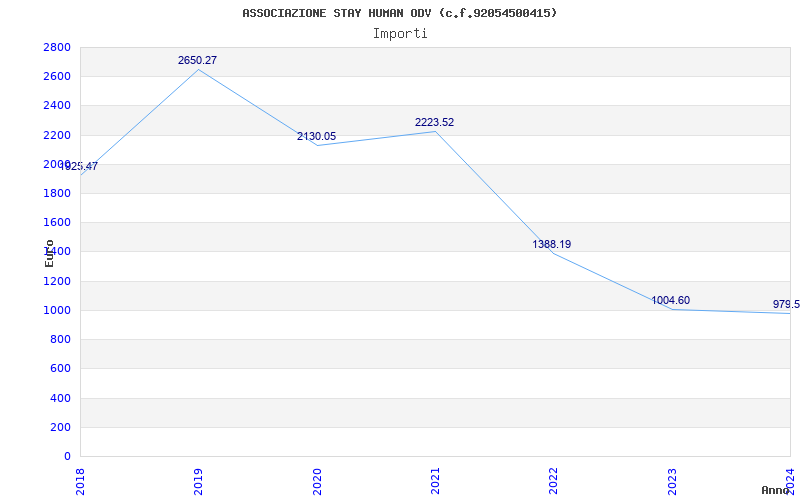Click the y-axis value 2400
The width and height of the screenshot is (800, 500).
57,106
